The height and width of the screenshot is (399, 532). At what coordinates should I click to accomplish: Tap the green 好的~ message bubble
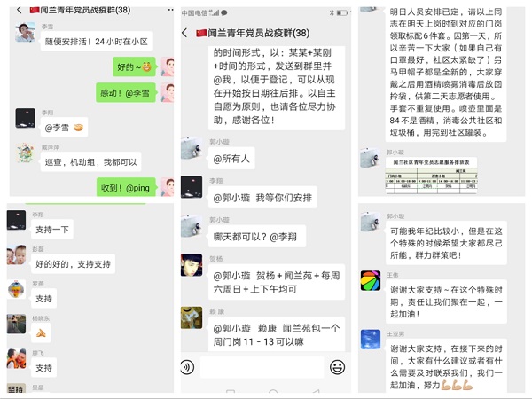click(x=134, y=66)
